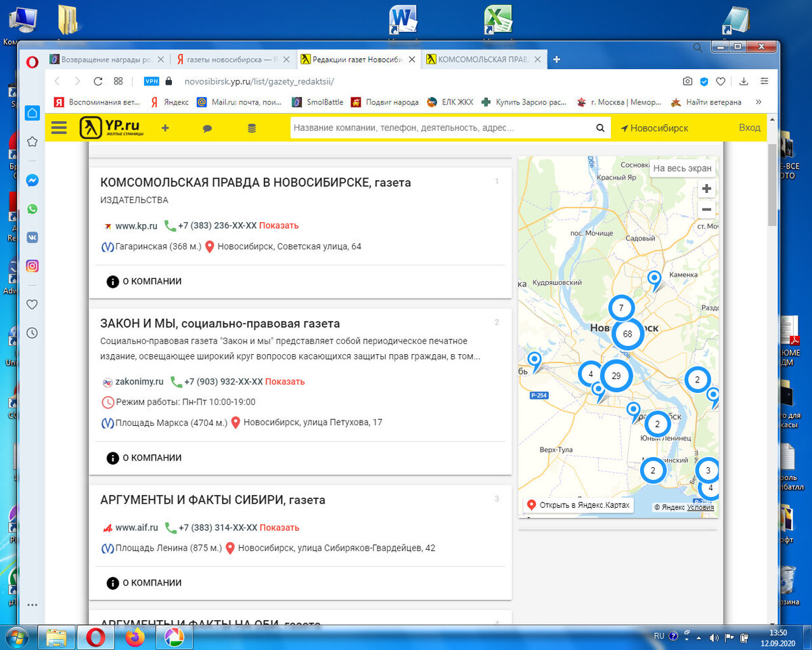Viewport: 812px width, 650px height.
Task: Take a snapshot with the camera icon
Action: pyautogui.click(x=687, y=81)
